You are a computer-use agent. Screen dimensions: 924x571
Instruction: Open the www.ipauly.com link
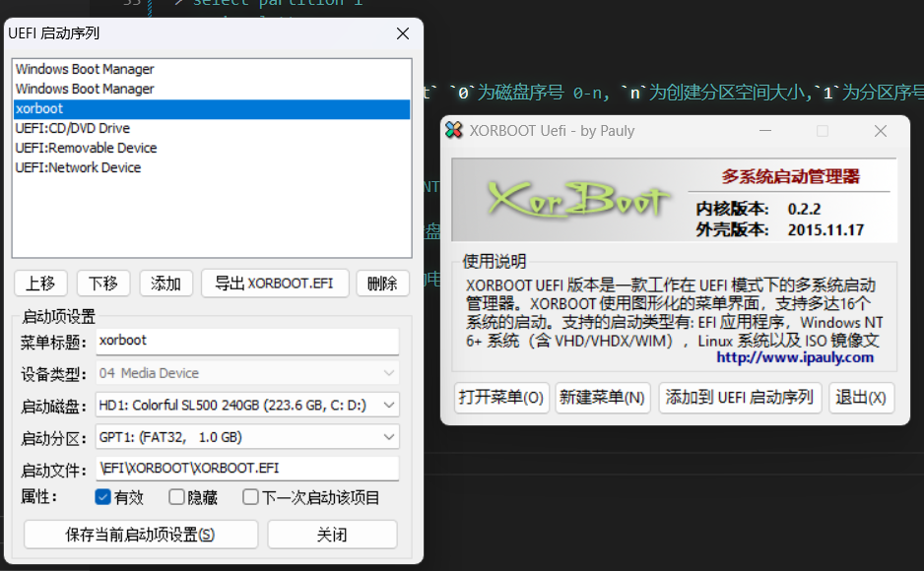coord(795,357)
